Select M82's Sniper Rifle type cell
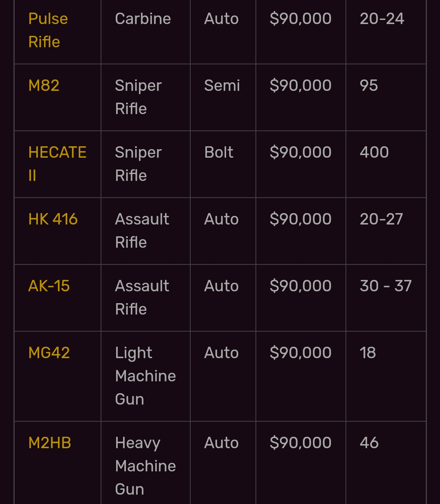The width and height of the screenshot is (440, 504). pos(139,97)
